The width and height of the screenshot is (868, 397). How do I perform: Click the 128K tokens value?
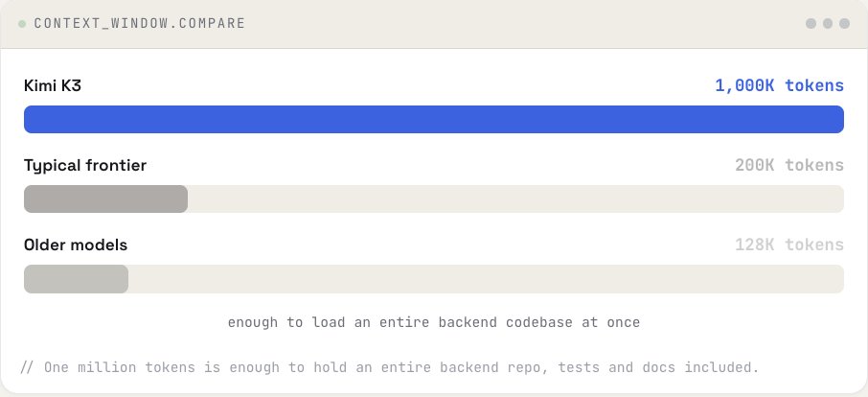(789, 245)
